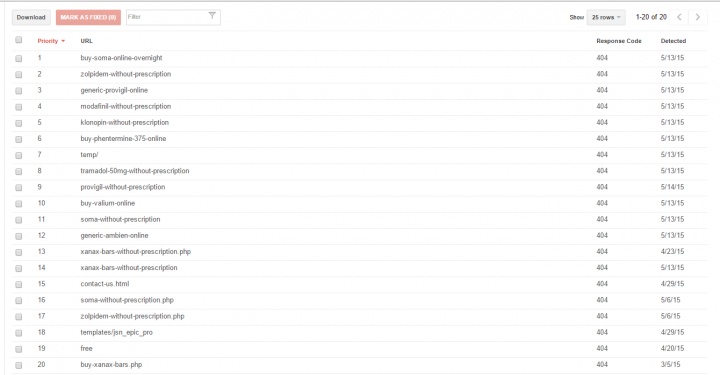Open the 25 rows dropdown
This screenshot has width=720, height=375.
pyautogui.click(x=606, y=17)
